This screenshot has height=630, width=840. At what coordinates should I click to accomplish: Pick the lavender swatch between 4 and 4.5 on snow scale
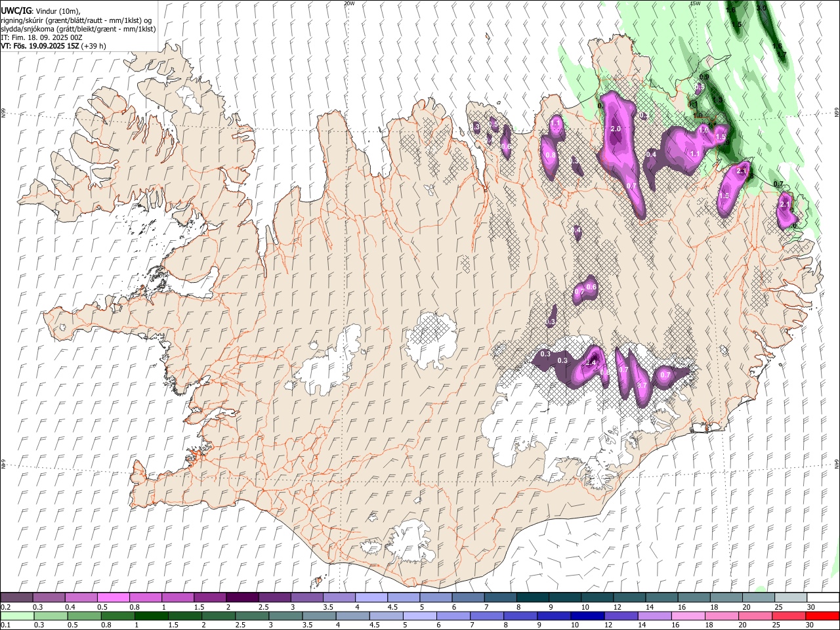(x=371, y=598)
